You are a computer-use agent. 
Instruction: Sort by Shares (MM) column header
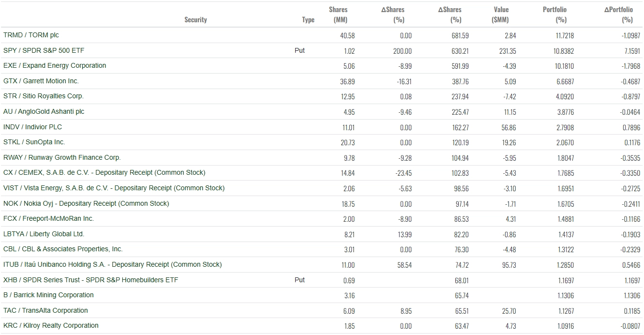pyautogui.click(x=339, y=15)
